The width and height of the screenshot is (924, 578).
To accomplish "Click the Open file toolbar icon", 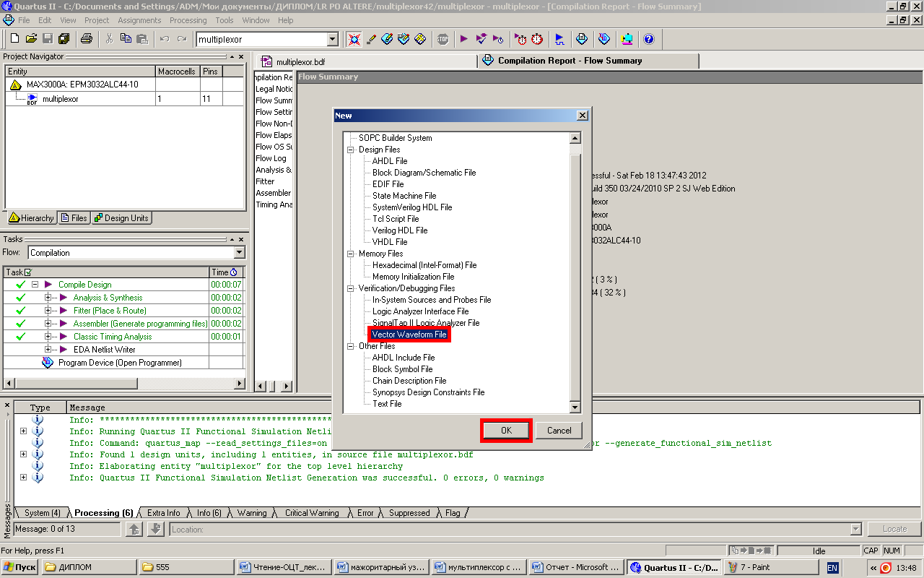I will click(x=31, y=39).
